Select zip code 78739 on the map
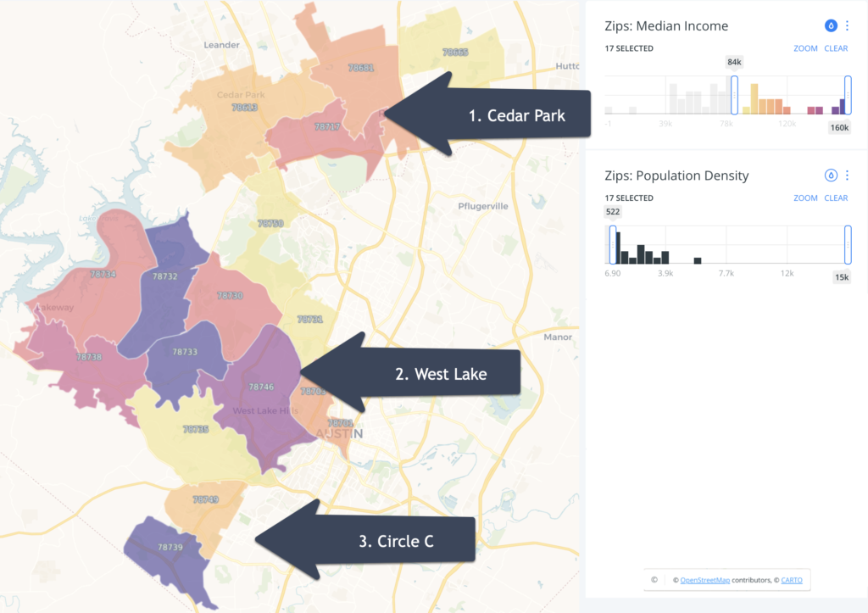Screen dimensions: 868x613 pyautogui.click(x=170, y=548)
